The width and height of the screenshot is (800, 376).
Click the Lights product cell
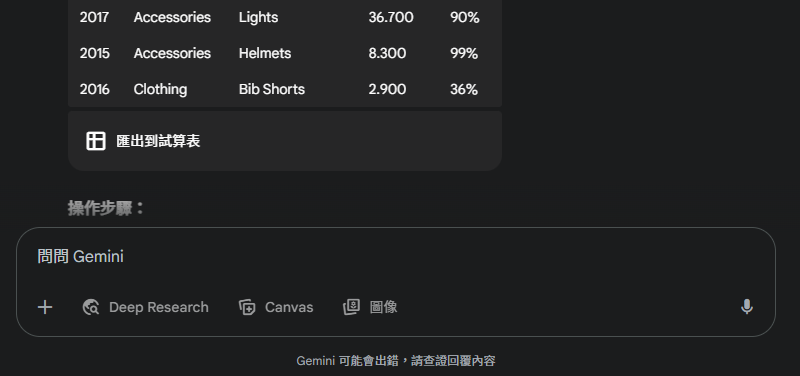pyautogui.click(x=258, y=17)
